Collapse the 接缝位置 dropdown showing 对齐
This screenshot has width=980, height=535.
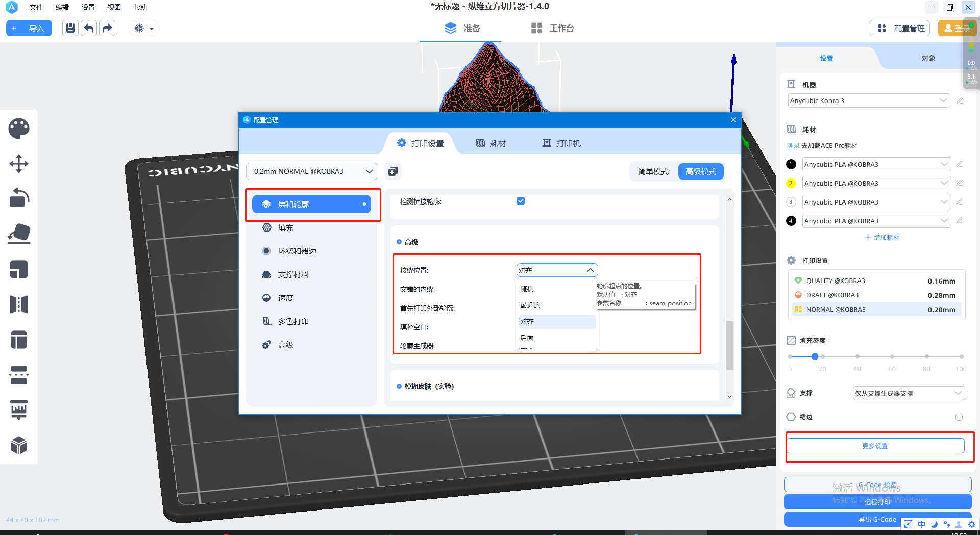click(557, 270)
